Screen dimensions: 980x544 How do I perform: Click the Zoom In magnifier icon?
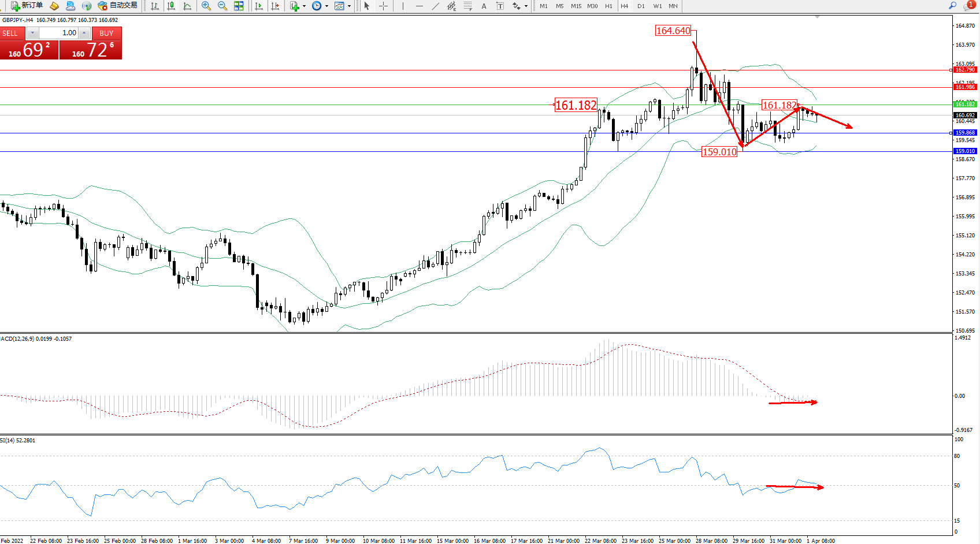coord(206,6)
